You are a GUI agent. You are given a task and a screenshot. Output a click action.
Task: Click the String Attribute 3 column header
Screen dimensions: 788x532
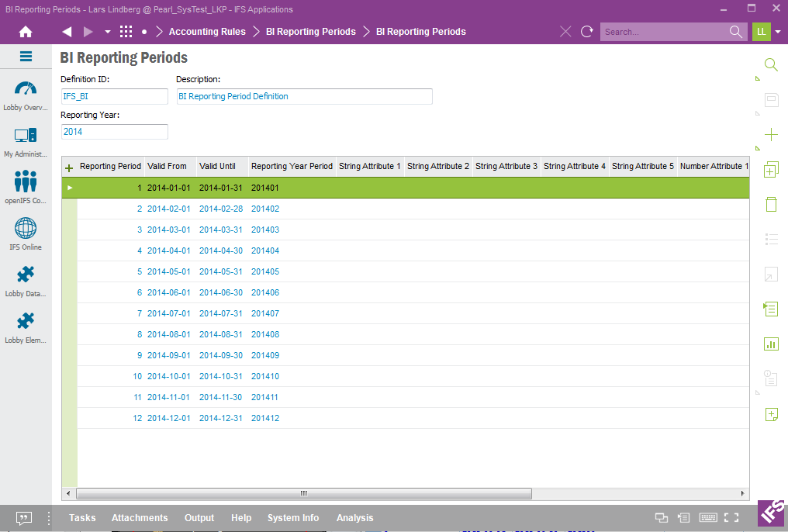pyautogui.click(x=506, y=166)
